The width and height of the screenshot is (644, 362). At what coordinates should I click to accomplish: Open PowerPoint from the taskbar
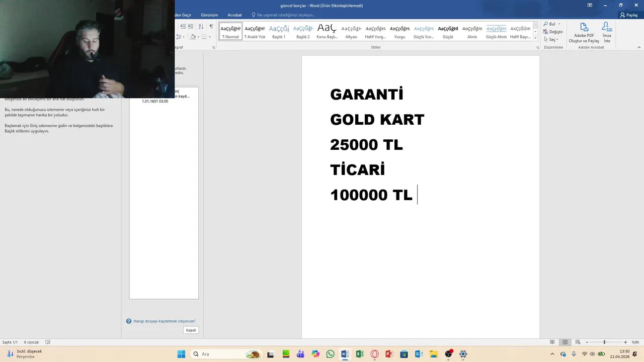(x=389, y=354)
